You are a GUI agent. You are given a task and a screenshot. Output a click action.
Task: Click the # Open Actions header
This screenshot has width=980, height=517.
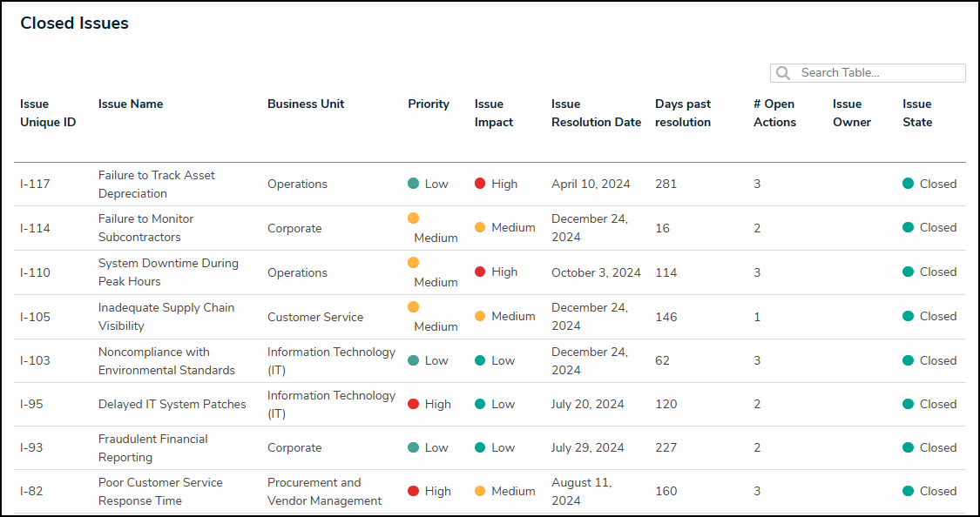pos(774,113)
